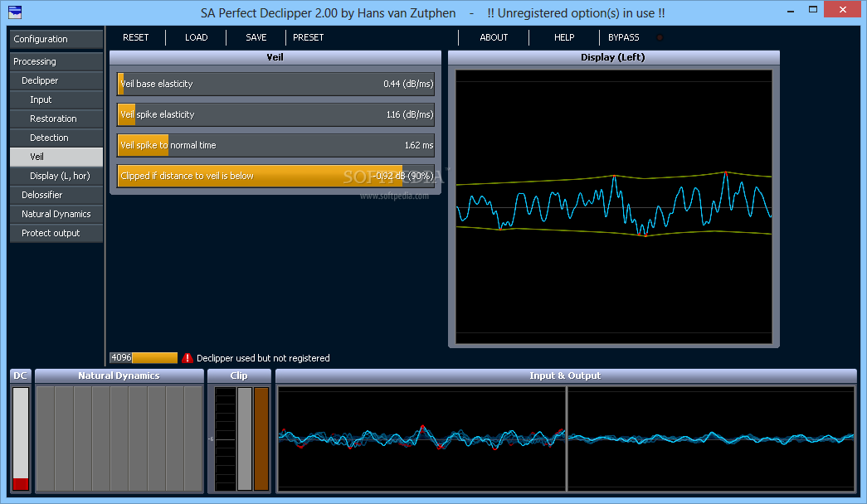Click the BYPASS button
Screen dimensions: 867x504
coord(624,37)
